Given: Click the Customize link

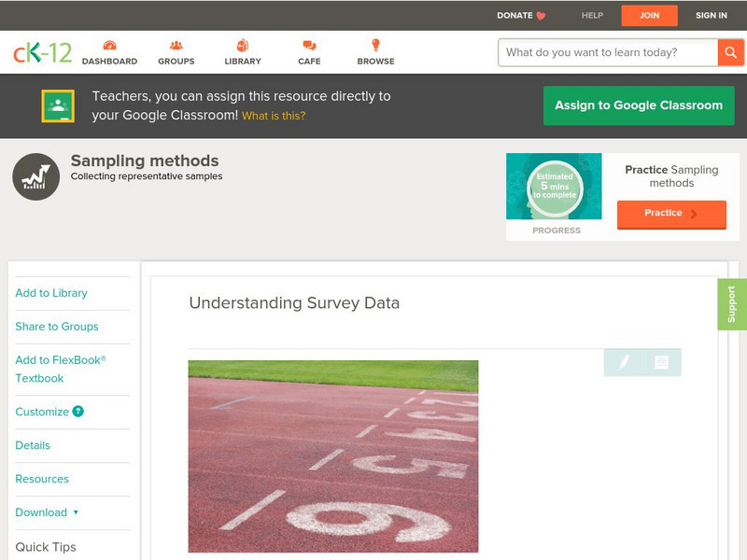Looking at the screenshot, I should [42, 412].
